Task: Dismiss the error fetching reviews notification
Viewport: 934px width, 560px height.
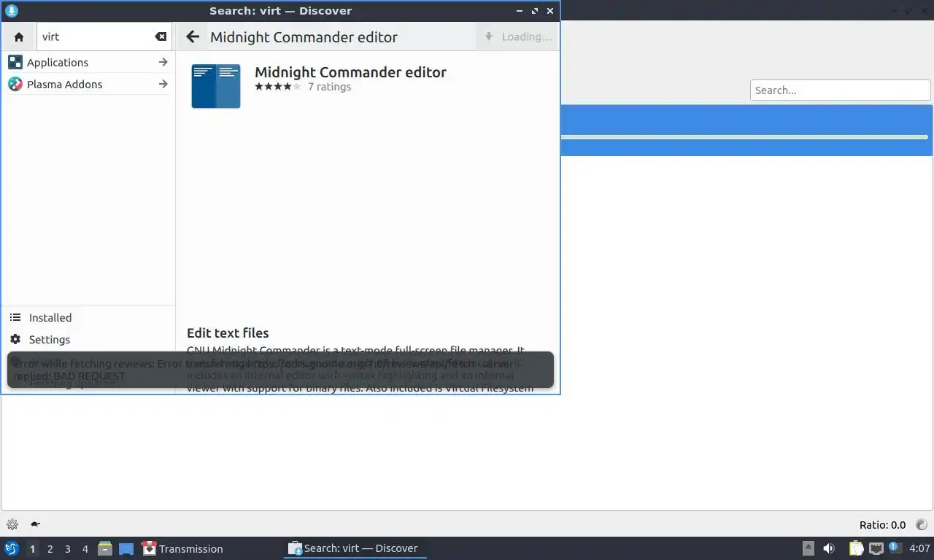Action: [280, 370]
